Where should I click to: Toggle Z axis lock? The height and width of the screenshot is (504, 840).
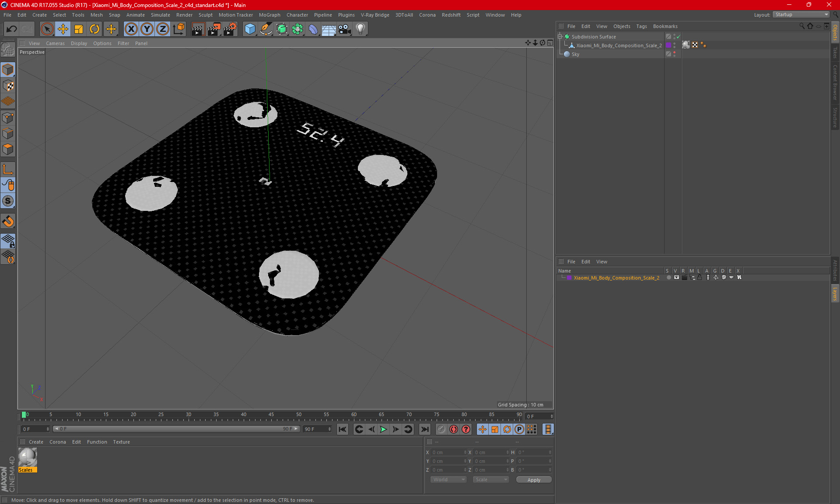click(163, 29)
